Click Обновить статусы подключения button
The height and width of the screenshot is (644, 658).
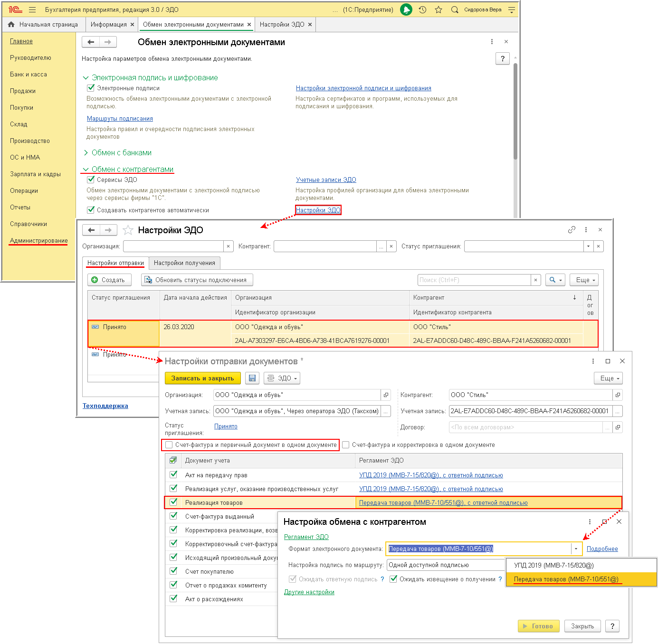(x=197, y=280)
